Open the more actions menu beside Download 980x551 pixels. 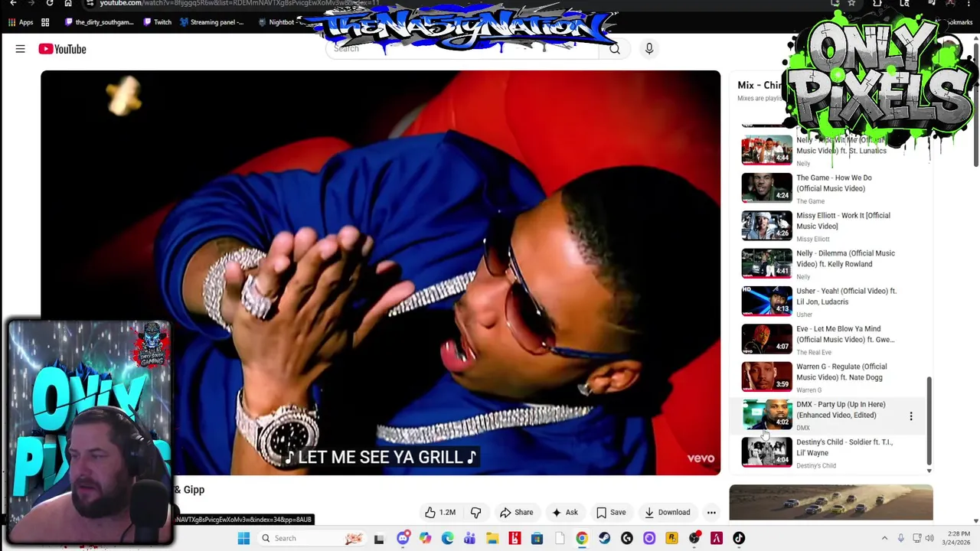[711, 512]
